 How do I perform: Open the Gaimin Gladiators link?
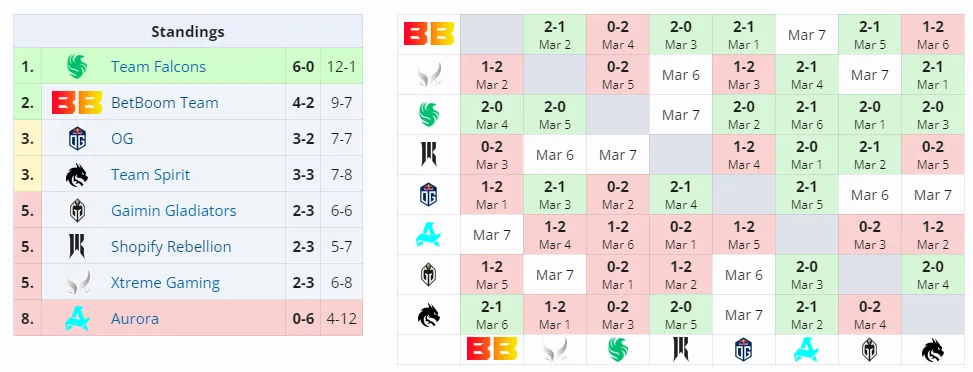coord(174,211)
